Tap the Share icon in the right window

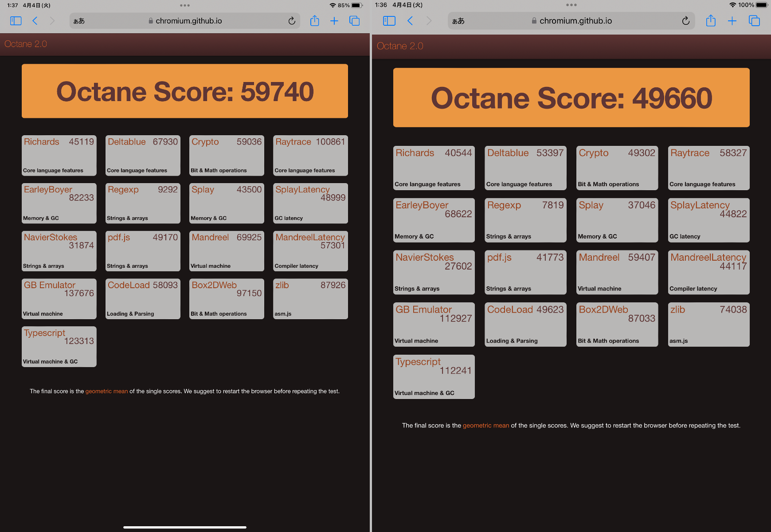point(711,20)
